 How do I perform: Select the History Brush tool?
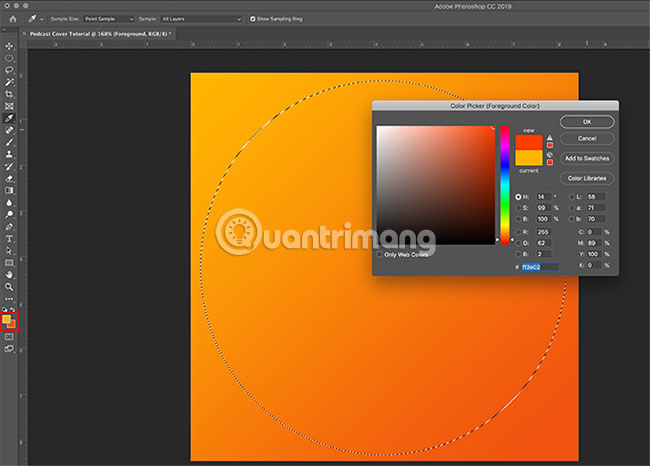click(9, 166)
